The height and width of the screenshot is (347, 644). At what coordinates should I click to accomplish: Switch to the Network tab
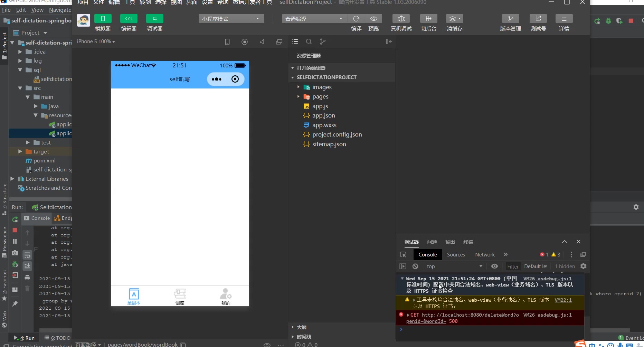click(485, 255)
